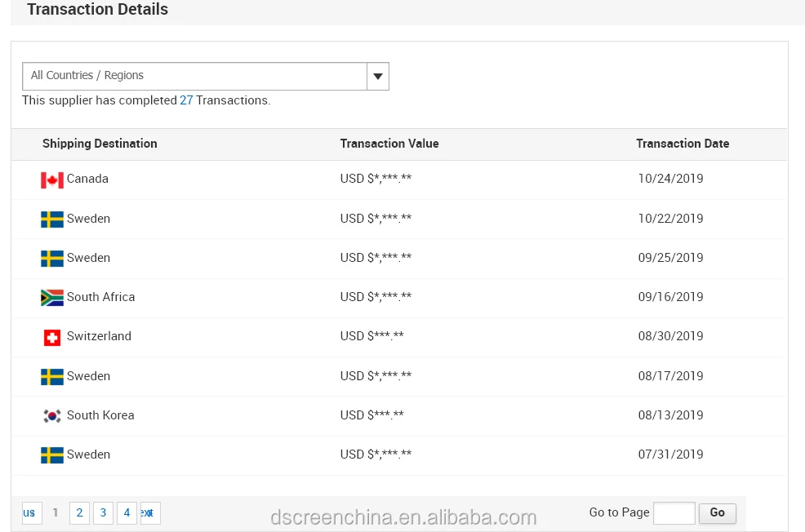
Task: Click Sweden flag in the 10/22/2019 row
Action: pyautogui.click(x=52, y=219)
